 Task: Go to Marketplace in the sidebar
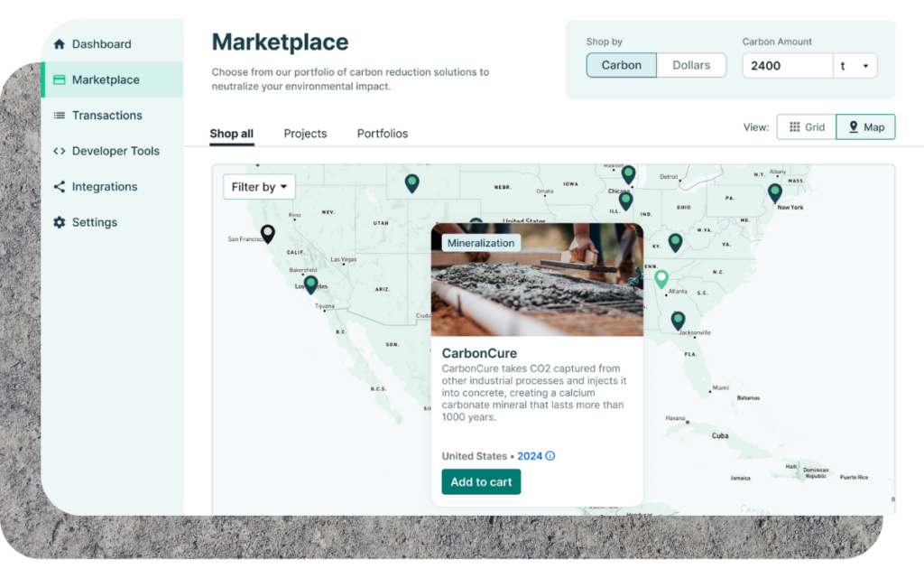click(x=112, y=79)
